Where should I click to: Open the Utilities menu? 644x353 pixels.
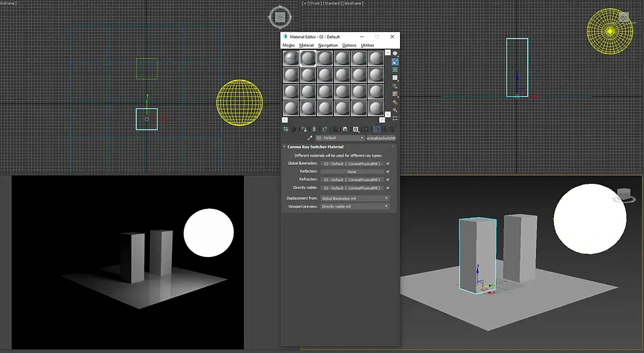coord(367,45)
